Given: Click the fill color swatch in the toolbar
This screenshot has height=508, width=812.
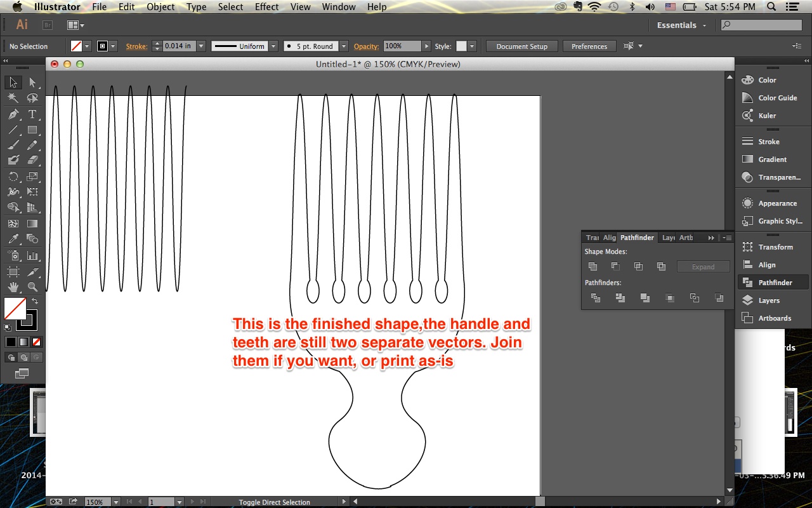Looking at the screenshot, I should (15, 309).
